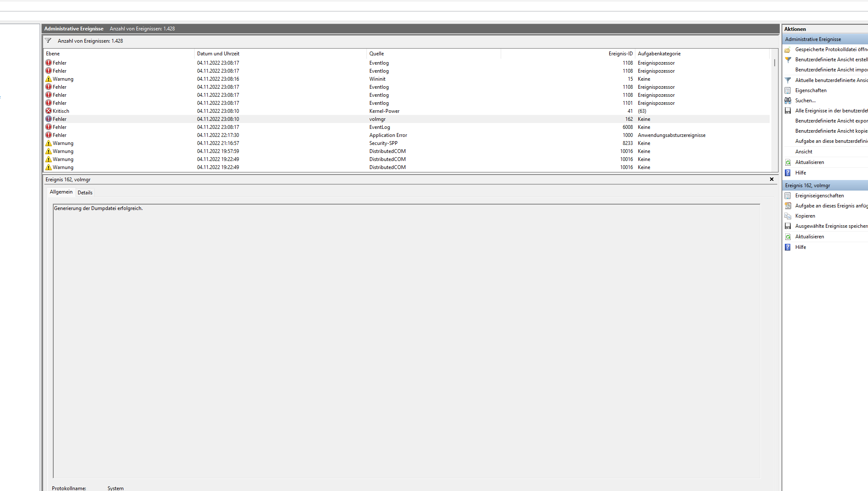
Task: Click the Suchen binoculars icon
Action: click(787, 101)
